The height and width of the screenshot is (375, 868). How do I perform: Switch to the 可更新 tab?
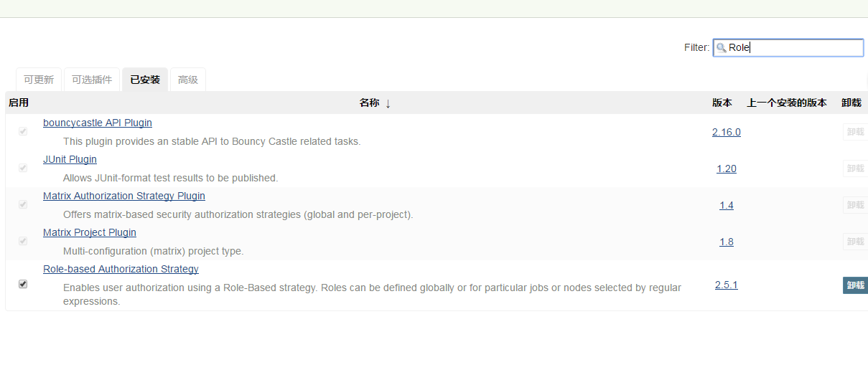[39, 80]
